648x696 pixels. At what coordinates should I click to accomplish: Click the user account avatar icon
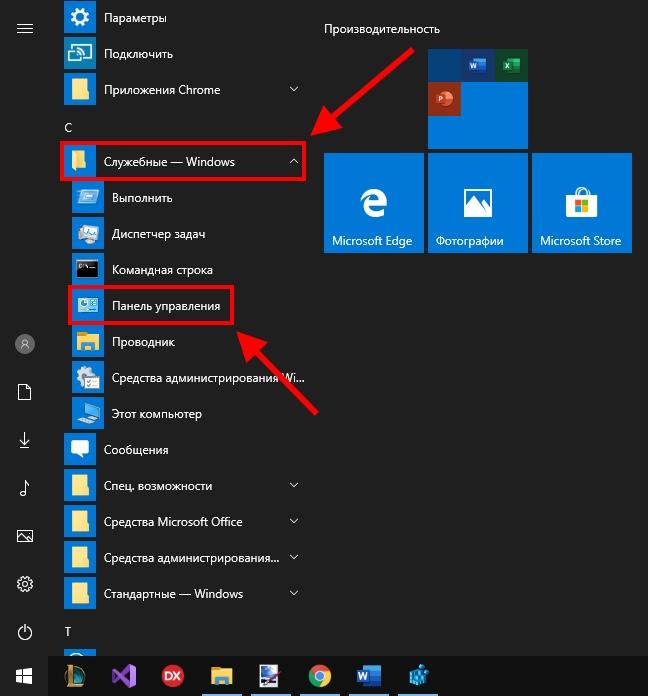tap(25, 344)
